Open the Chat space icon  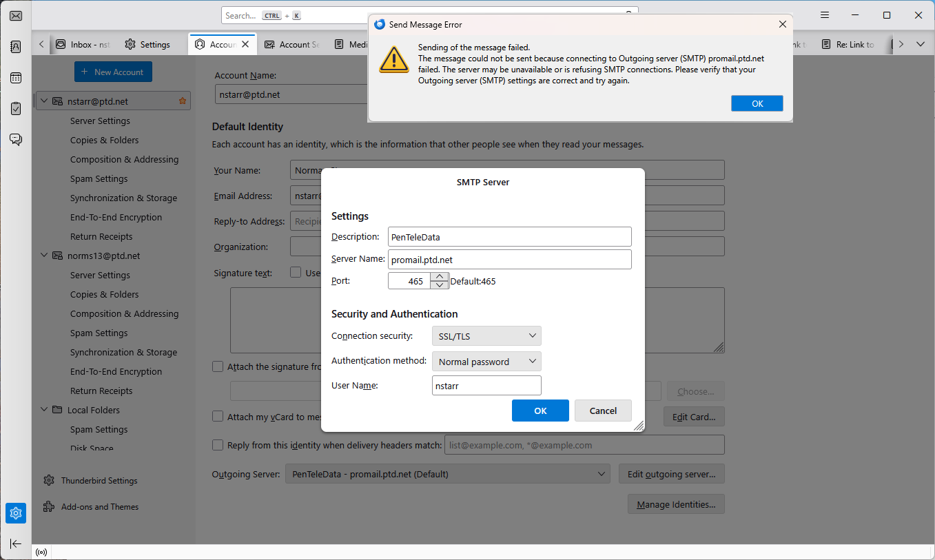(16, 140)
